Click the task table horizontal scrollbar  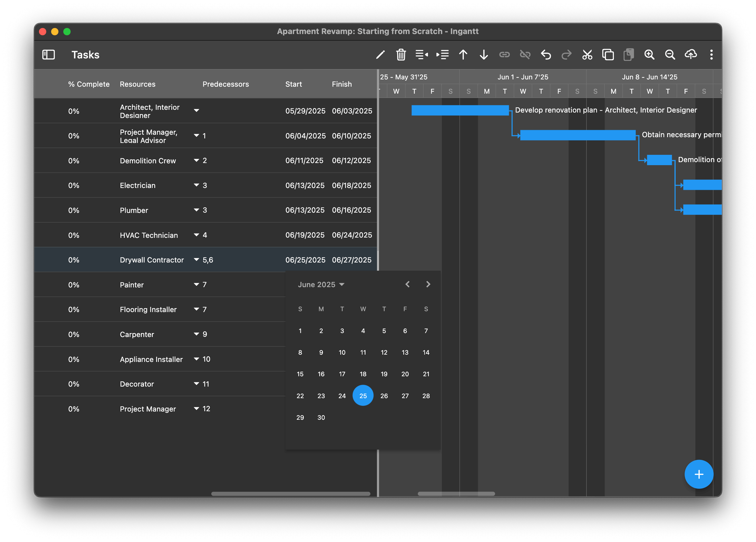click(x=291, y=494)
